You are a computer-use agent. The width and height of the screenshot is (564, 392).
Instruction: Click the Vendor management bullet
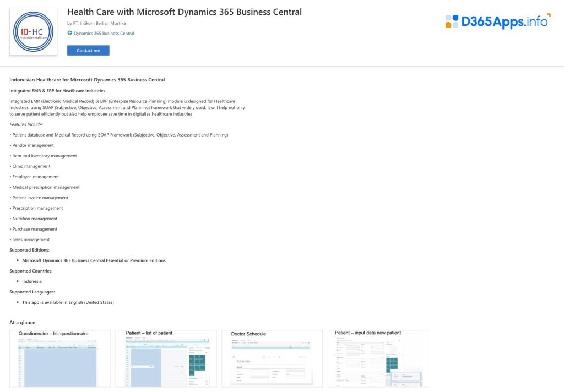pyautogui.click(x=31, y=146)
